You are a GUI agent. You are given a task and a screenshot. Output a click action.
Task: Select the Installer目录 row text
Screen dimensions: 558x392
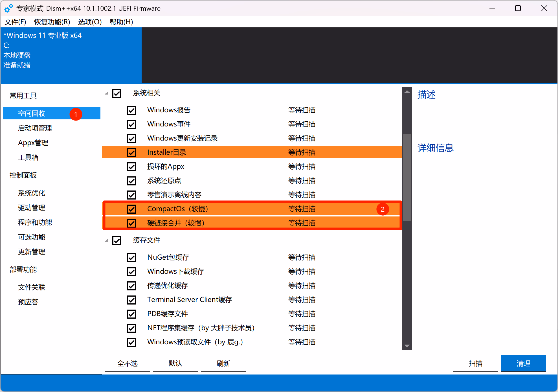click(x=167, y=152)
